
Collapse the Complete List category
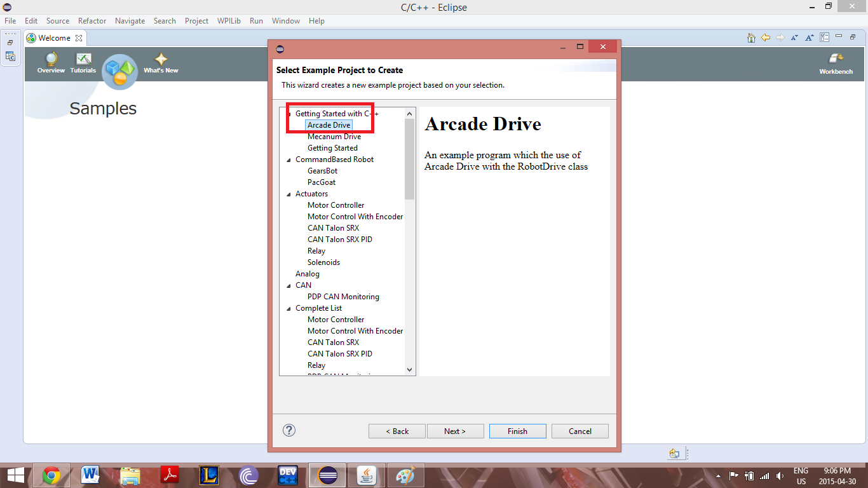[289, 308]
